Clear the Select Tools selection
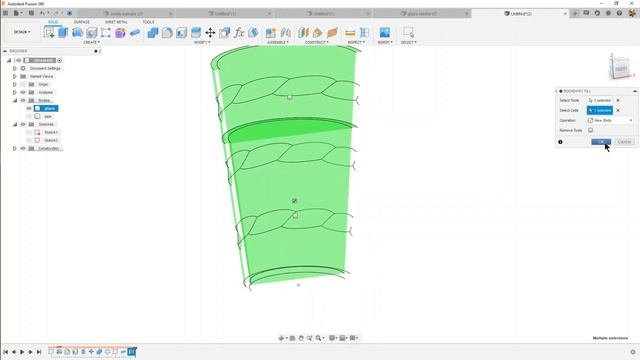This screenshot has width=640, height=360. tap(618, 100)
